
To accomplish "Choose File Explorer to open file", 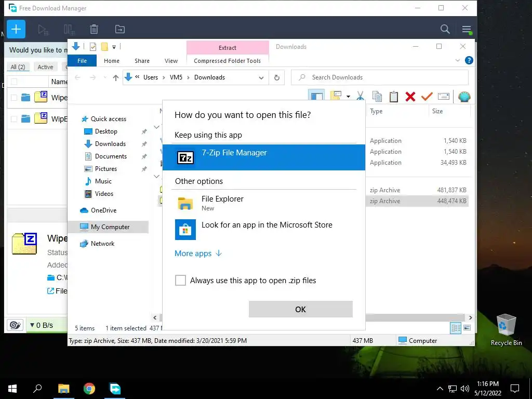I will click(x=263, y=203).
